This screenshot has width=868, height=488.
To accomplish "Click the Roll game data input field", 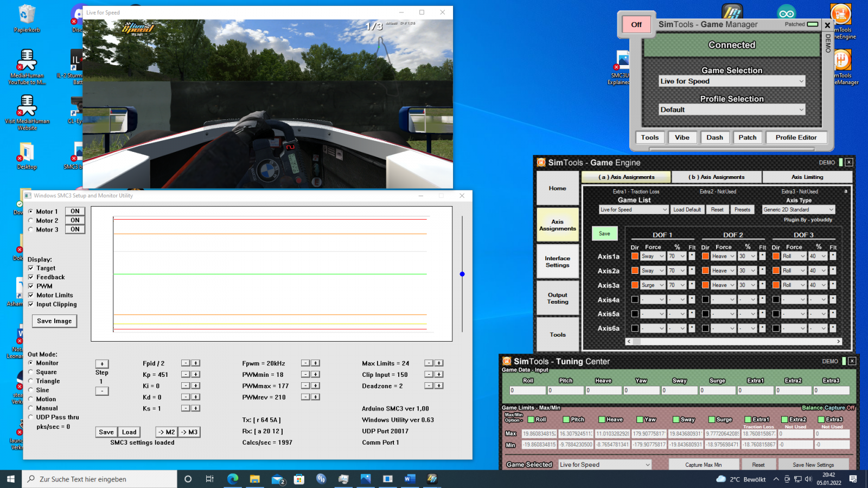I will pyautogui.click(x=527, y=390).
